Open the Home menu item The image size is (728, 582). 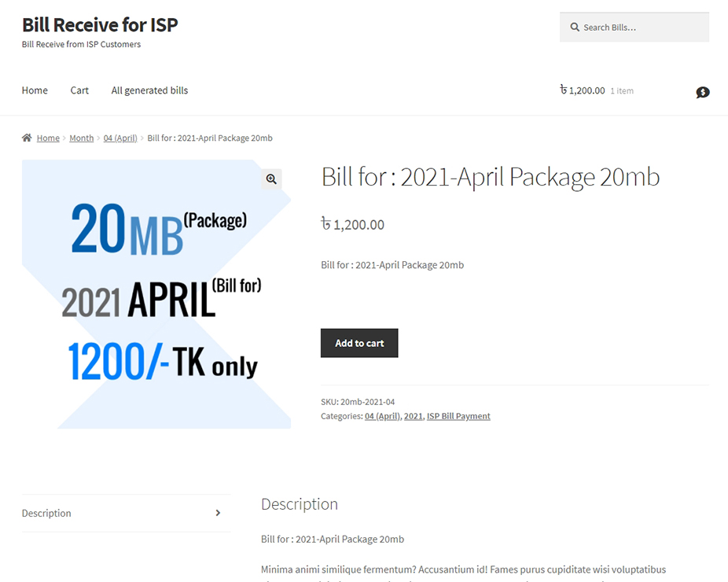pyautogui.click(x=35, y=90)
